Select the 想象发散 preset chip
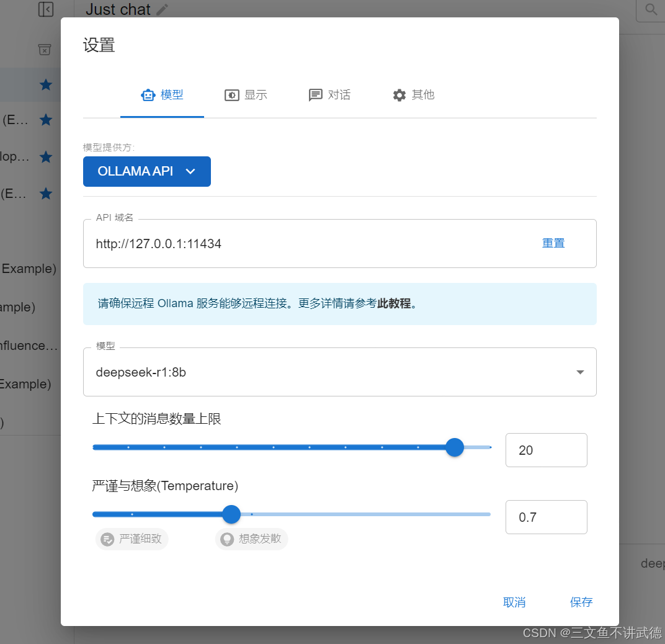The image size is (665, 644). (251, 539)
